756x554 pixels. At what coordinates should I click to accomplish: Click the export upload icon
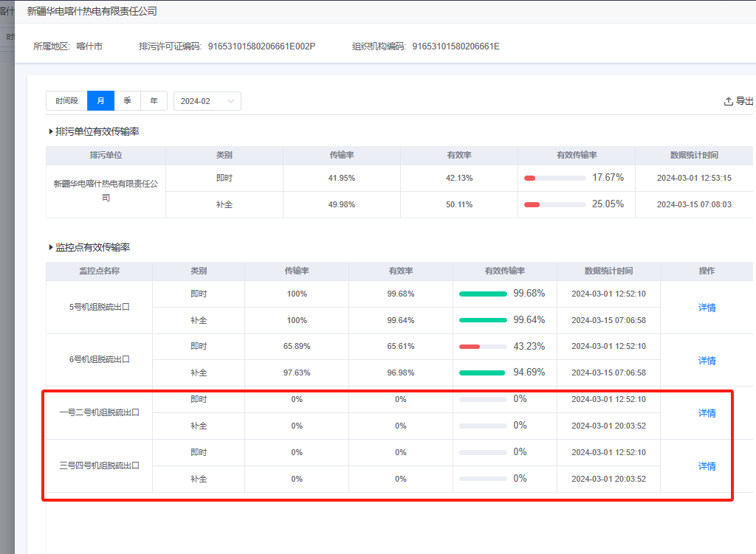[728, 101]
